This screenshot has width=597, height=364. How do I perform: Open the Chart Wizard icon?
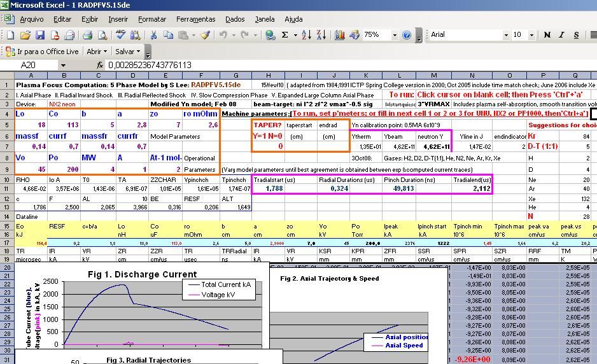(340, 35)
